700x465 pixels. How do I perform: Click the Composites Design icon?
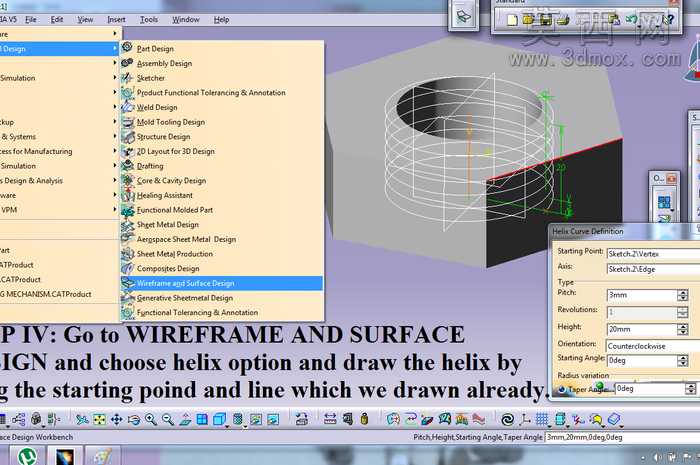pyautogui.click(x=128, y=268)
